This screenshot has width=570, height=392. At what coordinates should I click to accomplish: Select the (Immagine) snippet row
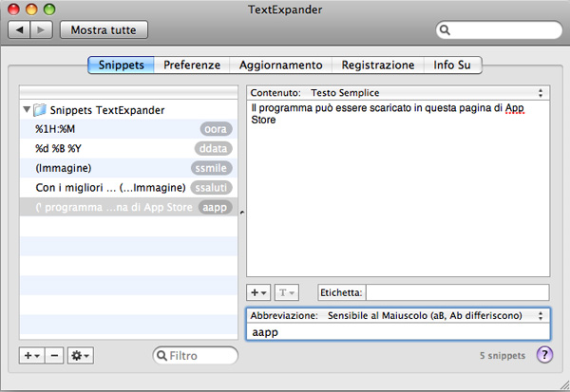pos(128,168)
